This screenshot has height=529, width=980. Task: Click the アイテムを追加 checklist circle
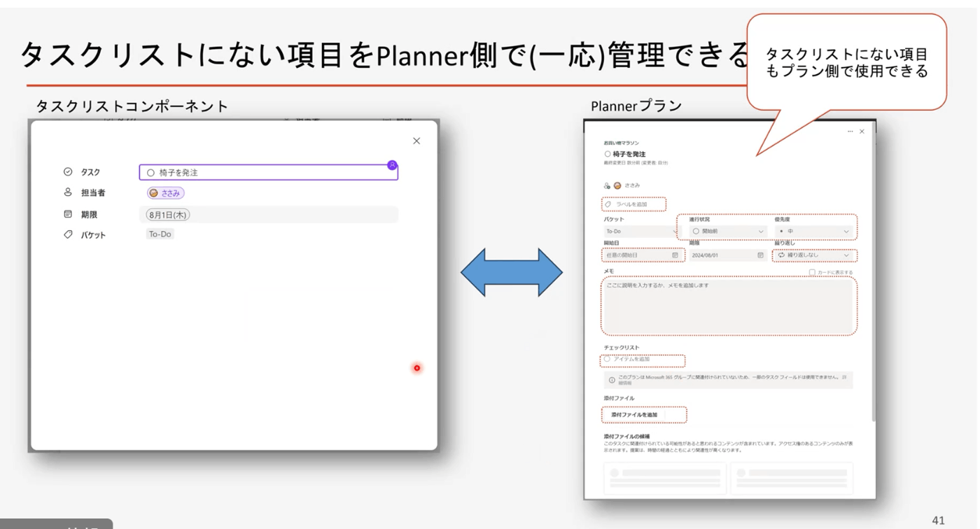(608, 359)
